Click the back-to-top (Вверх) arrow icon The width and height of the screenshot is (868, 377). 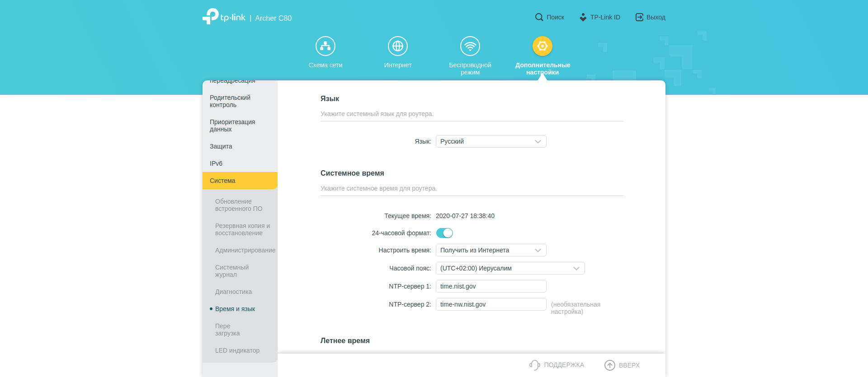(610, 365)
